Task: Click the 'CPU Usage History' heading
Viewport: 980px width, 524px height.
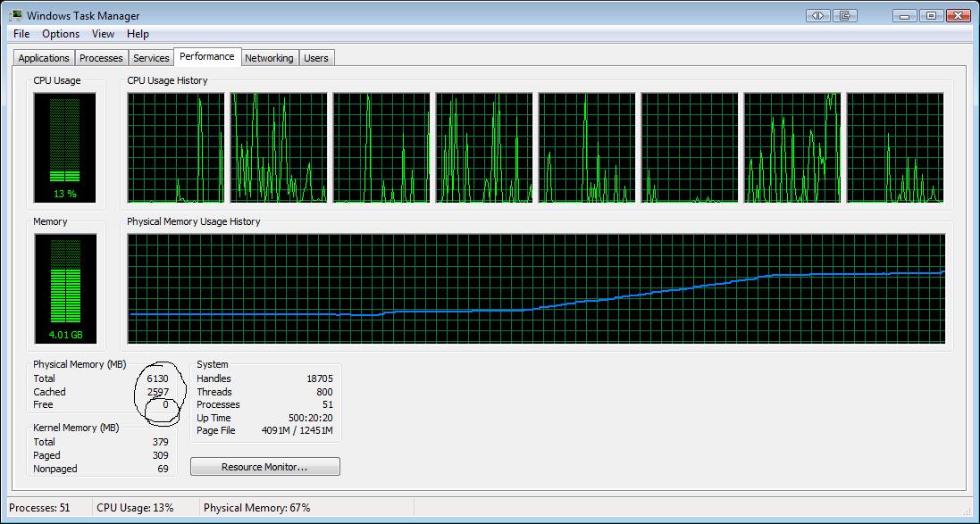Action: pos(167,80)
